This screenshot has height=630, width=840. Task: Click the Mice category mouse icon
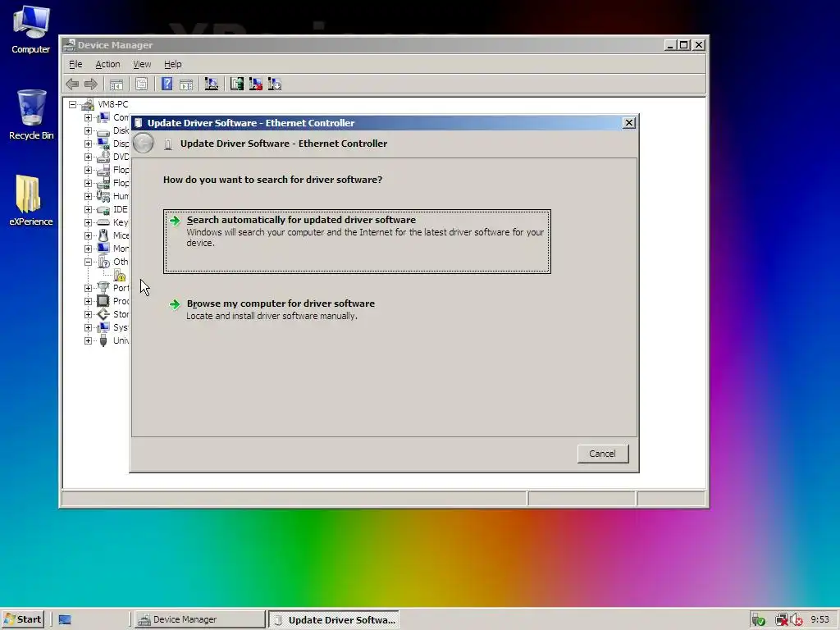tap(103, 235)
